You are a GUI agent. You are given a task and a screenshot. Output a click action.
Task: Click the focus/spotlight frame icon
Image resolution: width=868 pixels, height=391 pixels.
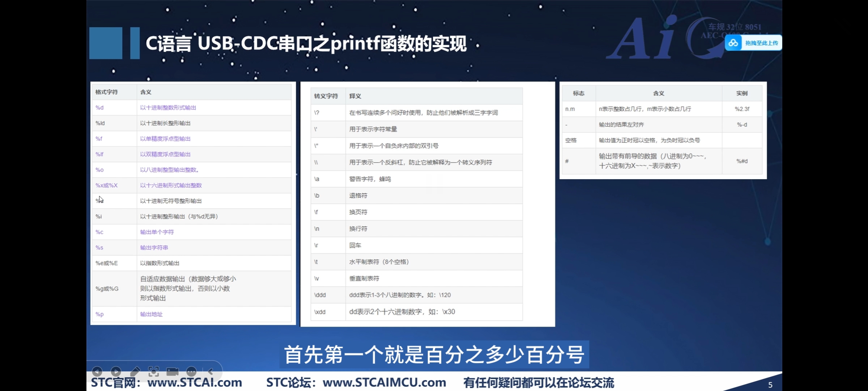(x=154, y=371)
